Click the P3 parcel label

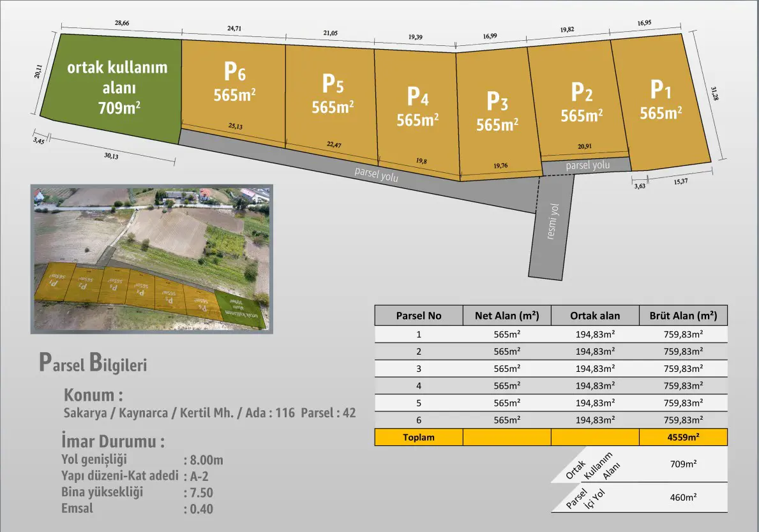(x=497, y=101)
